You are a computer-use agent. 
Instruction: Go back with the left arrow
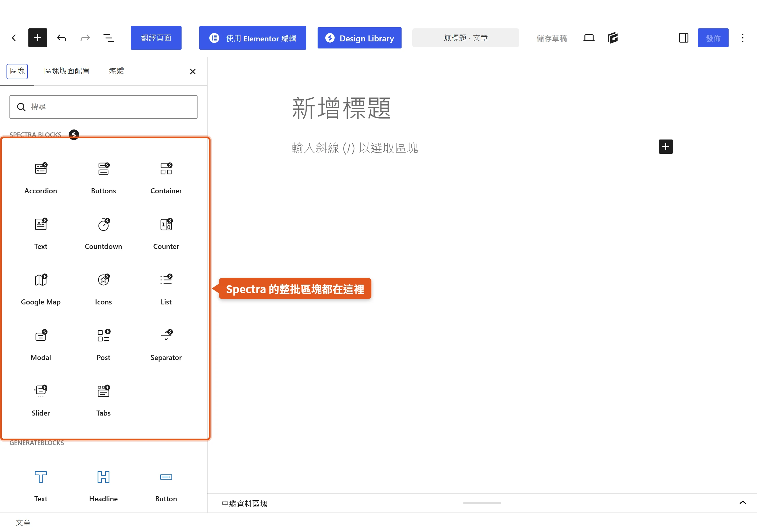point(14,38)
